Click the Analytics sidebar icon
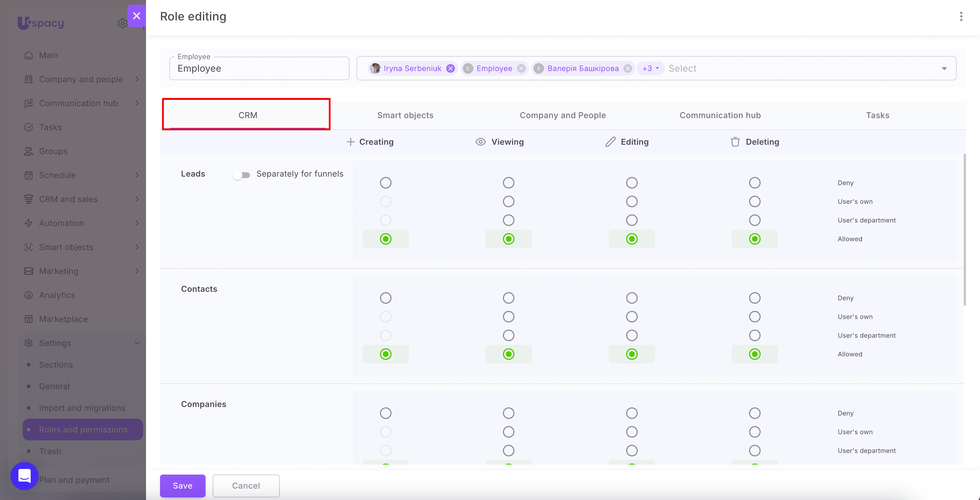The image size is (980, 500). (x=29, y=295)
